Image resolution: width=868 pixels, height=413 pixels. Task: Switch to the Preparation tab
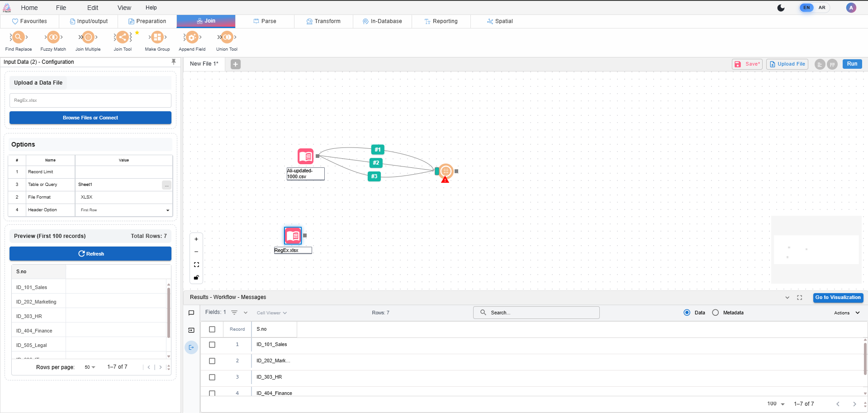(147, 21)
